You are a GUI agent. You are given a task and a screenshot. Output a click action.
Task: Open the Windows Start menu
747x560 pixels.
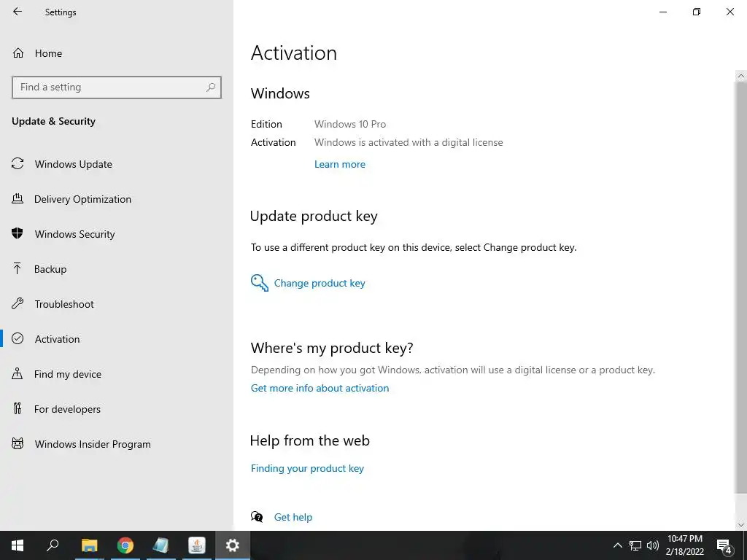[18, 545]
